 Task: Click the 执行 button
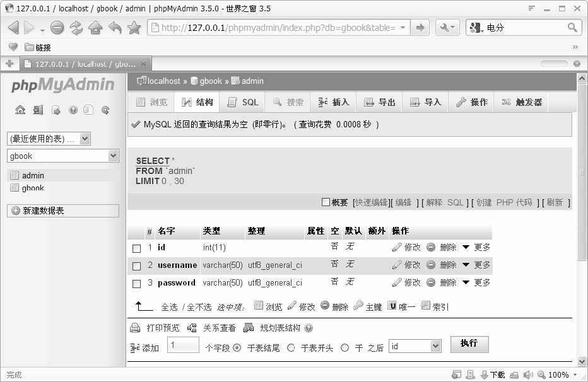469,344
